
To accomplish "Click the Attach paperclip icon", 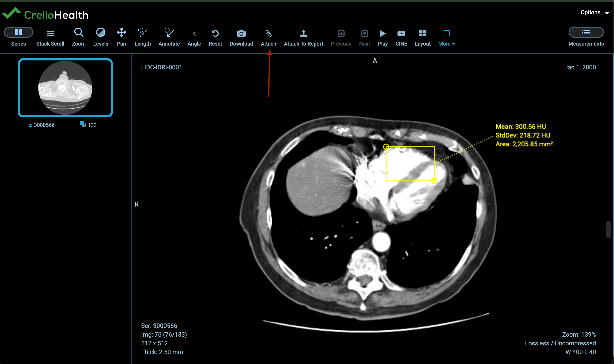I will (x=268, y=33).
